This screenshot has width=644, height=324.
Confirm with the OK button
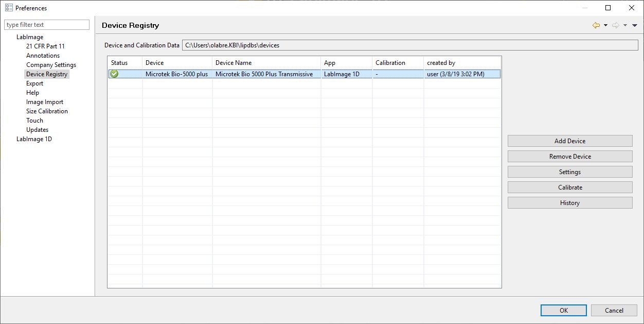tap(564, 310)
